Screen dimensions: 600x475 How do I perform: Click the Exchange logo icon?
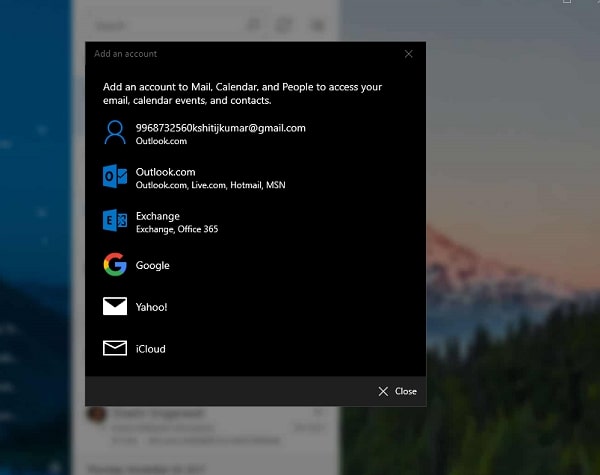pos(115,220)
